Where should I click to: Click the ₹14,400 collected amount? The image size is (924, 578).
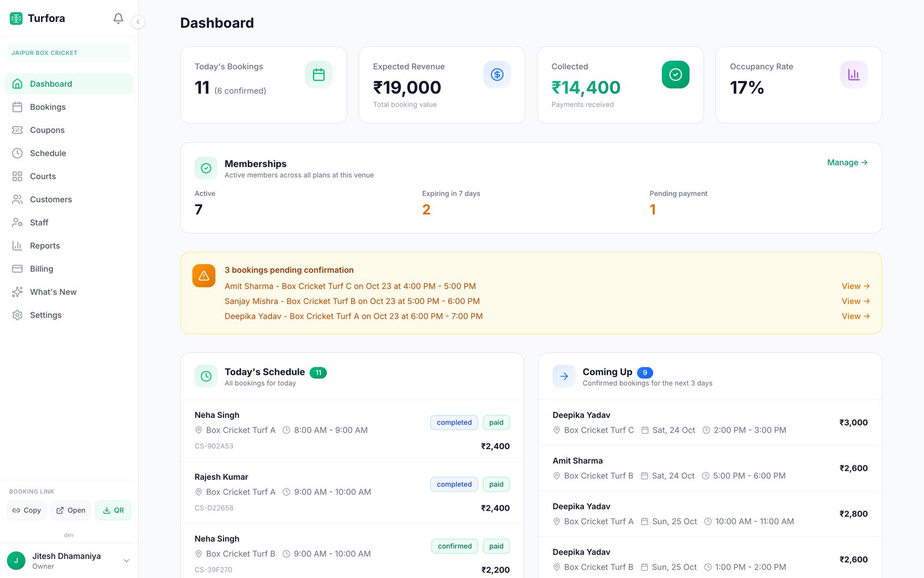(586, 87)
